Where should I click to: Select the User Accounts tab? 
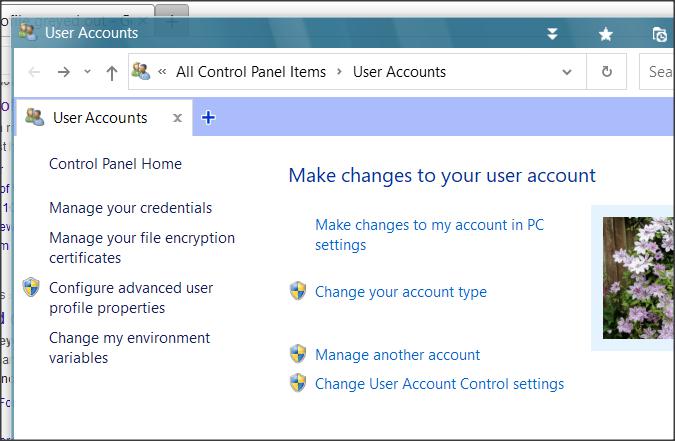point(104,118)
